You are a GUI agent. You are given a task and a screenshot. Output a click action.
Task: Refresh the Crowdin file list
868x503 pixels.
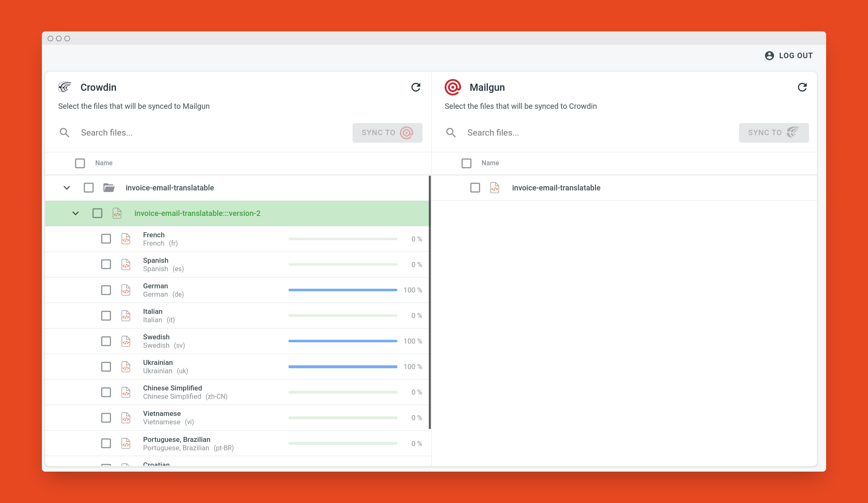click(416, 87)
